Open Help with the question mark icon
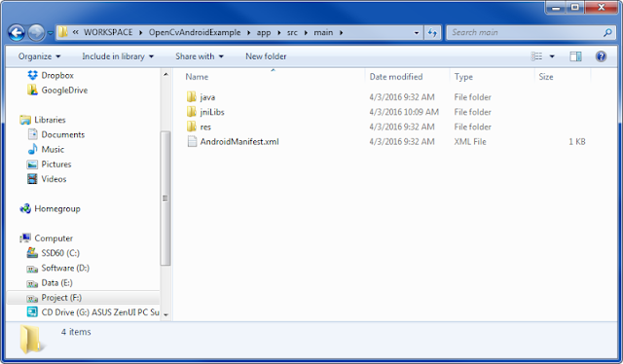623x364 pixels. point(601,56)
